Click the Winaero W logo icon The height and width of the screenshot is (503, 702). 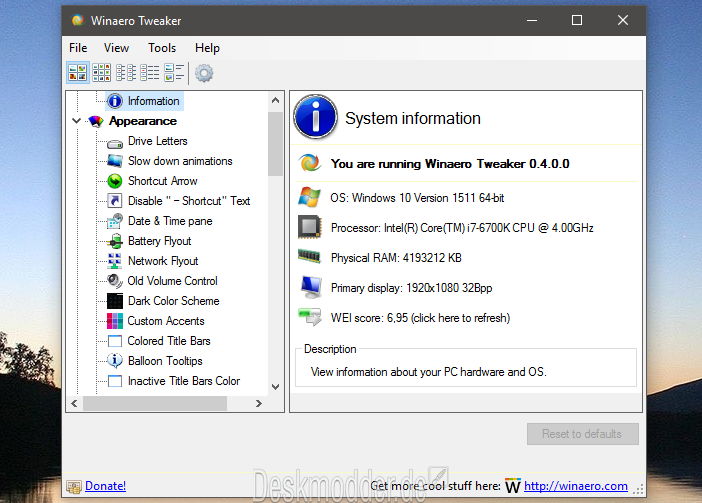[513, 486]
